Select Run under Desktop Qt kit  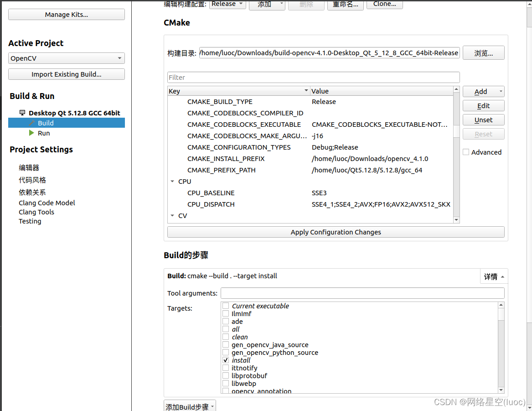[44, 133]
